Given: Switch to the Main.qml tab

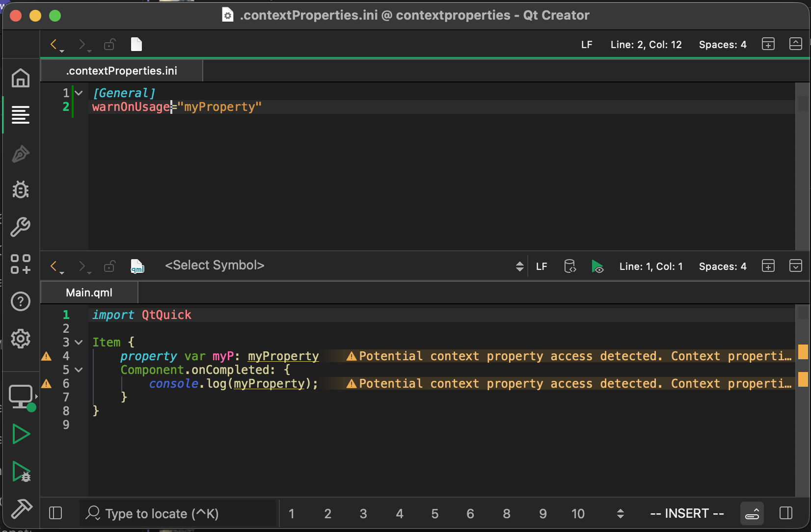Looking at the screenshot, I should click(x=89, y=292).
